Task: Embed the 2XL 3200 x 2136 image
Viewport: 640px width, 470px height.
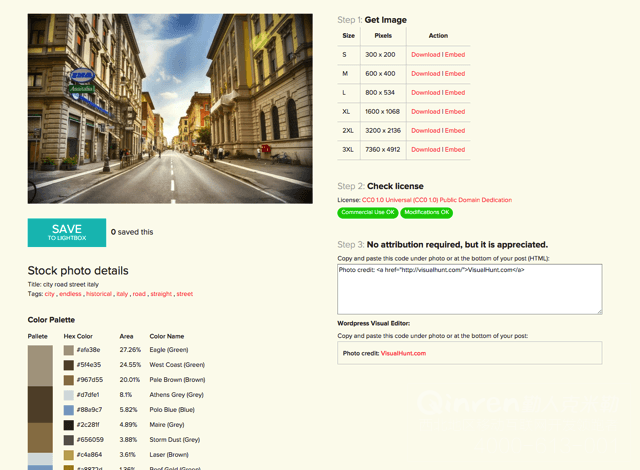Action: click(x=455, y=131)
